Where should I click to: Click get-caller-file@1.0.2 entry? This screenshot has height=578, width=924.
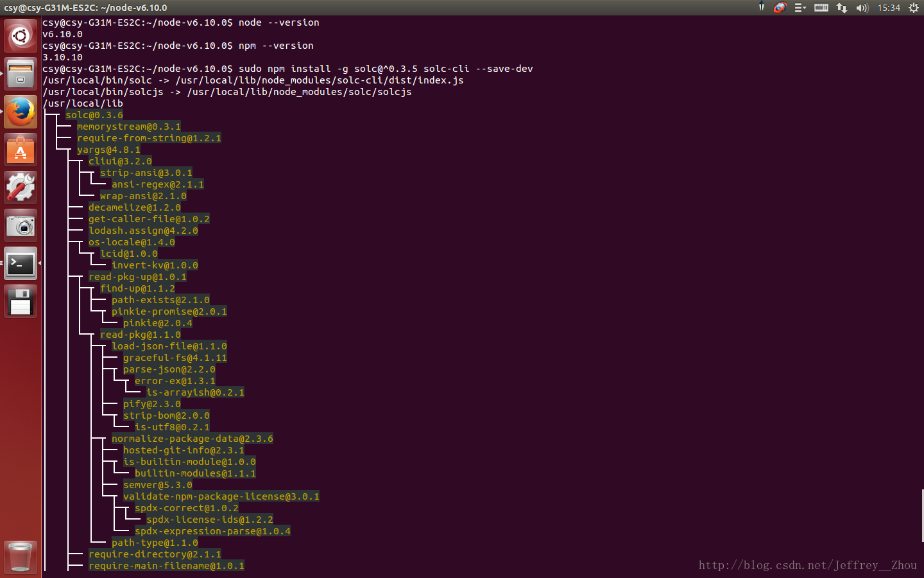149,219
